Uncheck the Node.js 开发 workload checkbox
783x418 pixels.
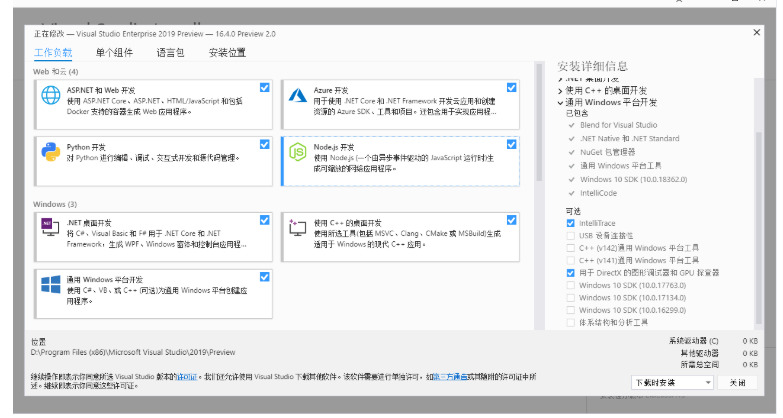click(511, 144)
